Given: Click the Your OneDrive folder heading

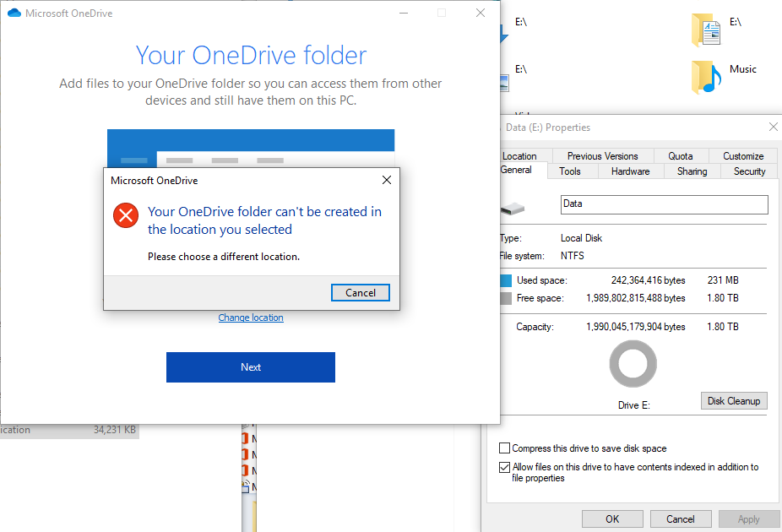Looking at the screenshot, I should 251,55.
